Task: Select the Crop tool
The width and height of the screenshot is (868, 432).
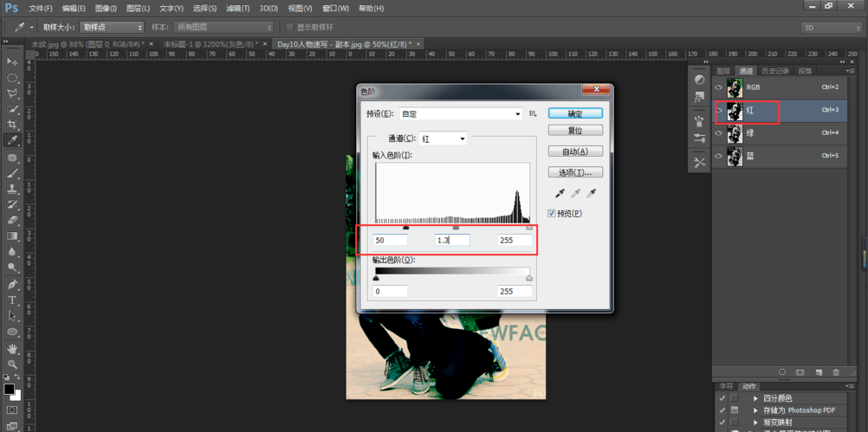Action: coord(12,125)
